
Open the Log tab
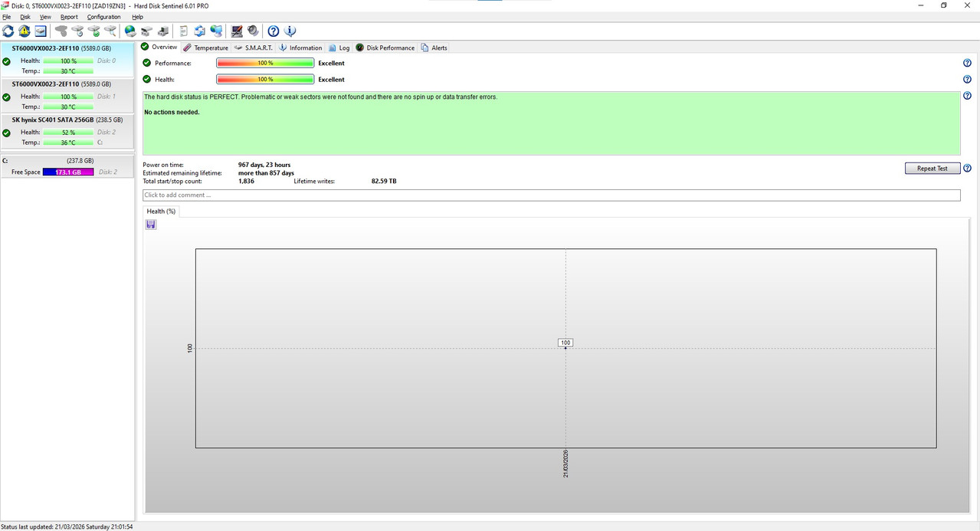[x=339, y=48]
